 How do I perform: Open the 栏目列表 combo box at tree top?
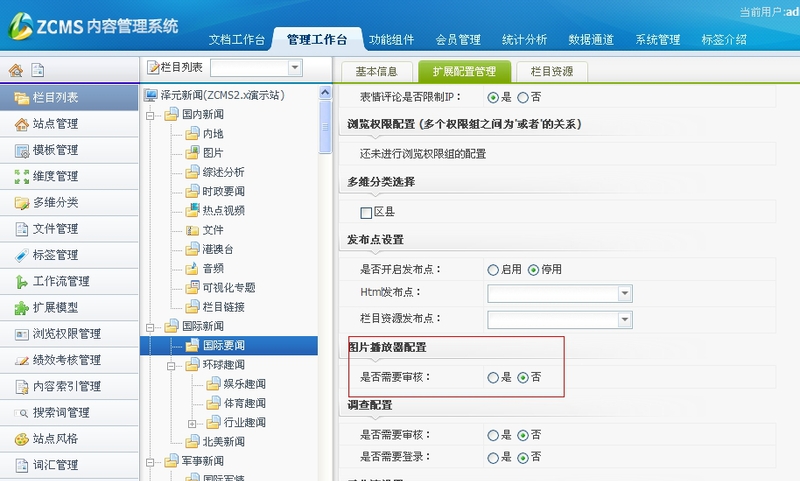[x=294, y=67]
